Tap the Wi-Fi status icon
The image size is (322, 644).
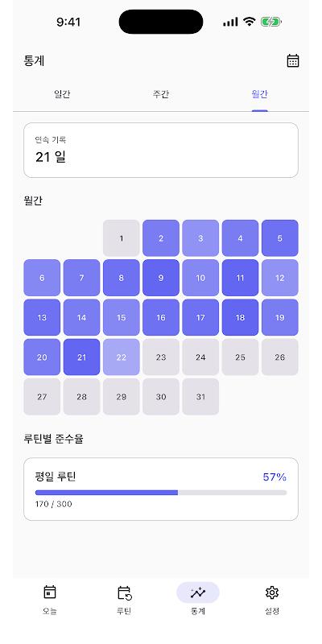coord(250,22)
